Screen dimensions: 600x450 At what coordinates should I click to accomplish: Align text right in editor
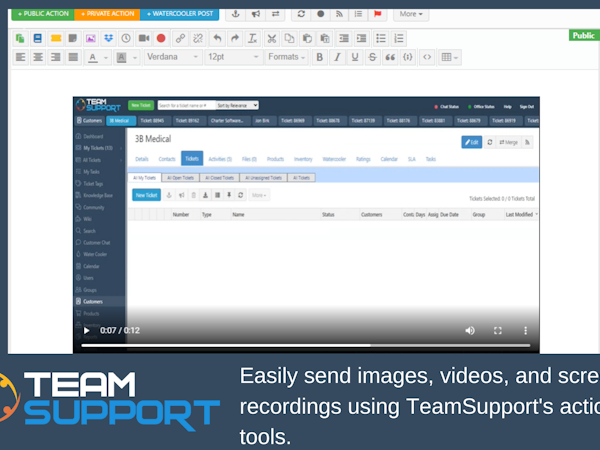[56, 57]
